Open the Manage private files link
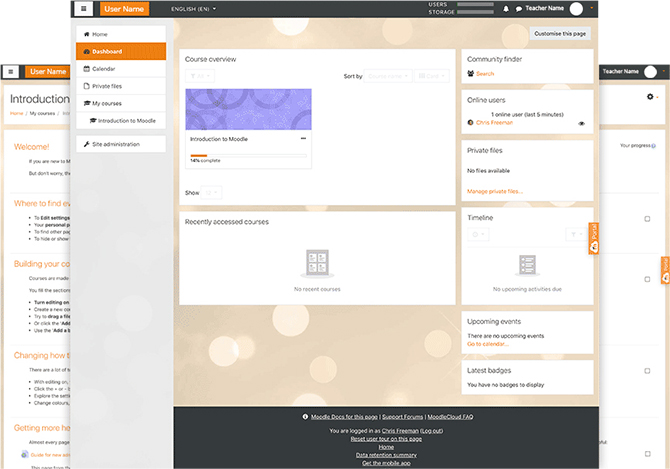 point(495,190)
